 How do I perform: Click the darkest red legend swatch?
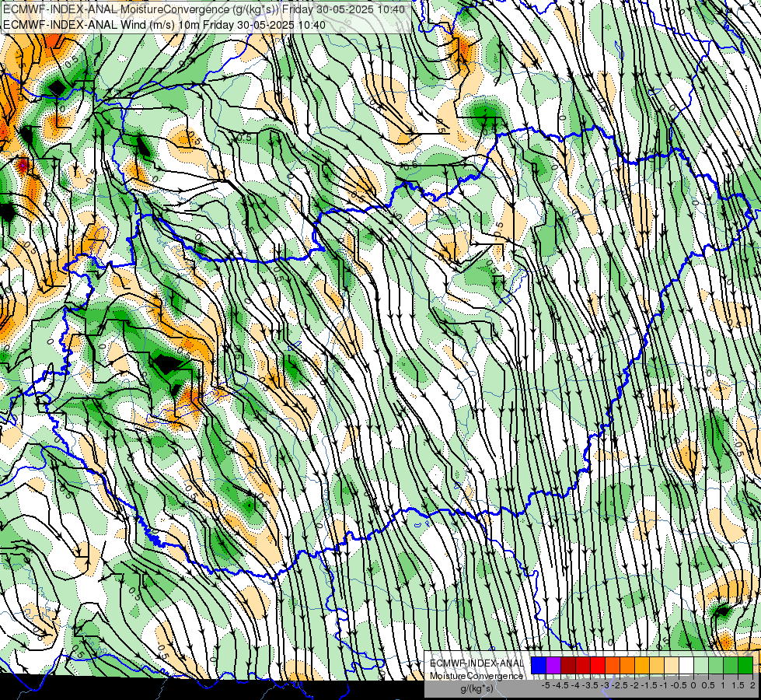[x=568, y=665]
